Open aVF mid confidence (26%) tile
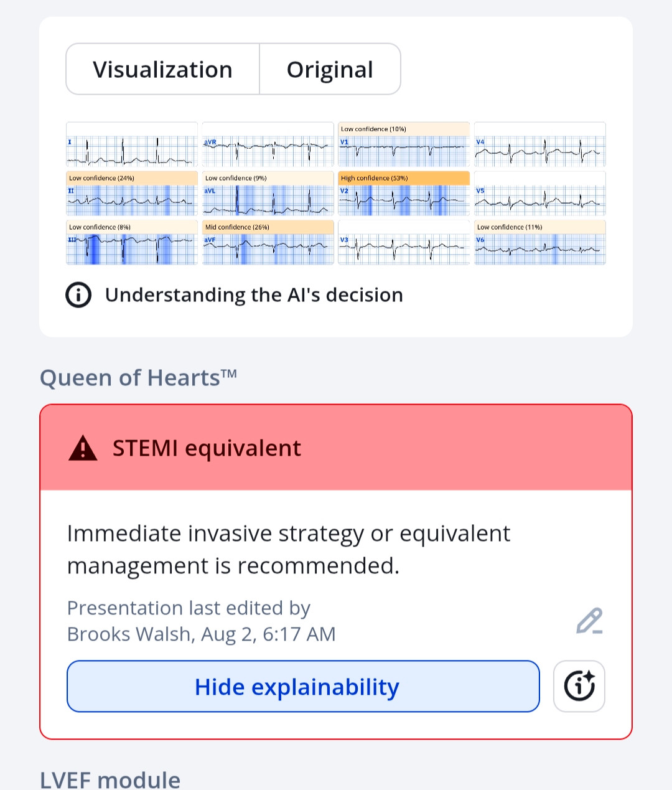The height and width of the screenshot is (790, 672). (268, 243)
